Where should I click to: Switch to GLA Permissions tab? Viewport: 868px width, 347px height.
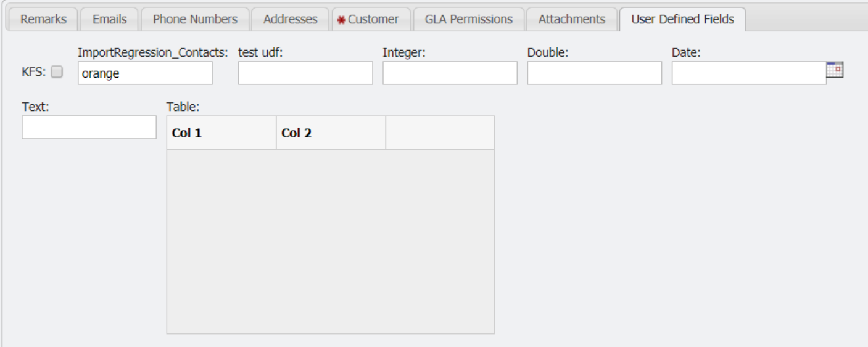(469, 19)
